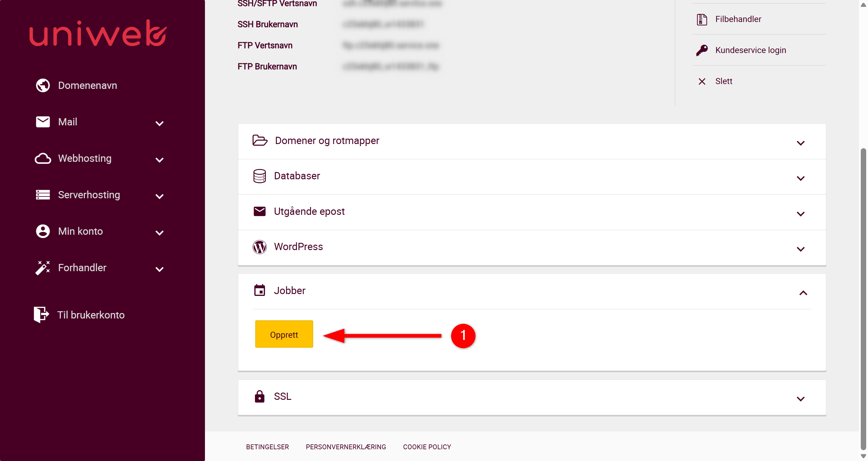Open the COOKIE POLICY footer link
Image resolution: width=868 pixels, height=461 pixels.
pyautogui.click(x=427, y=447)
